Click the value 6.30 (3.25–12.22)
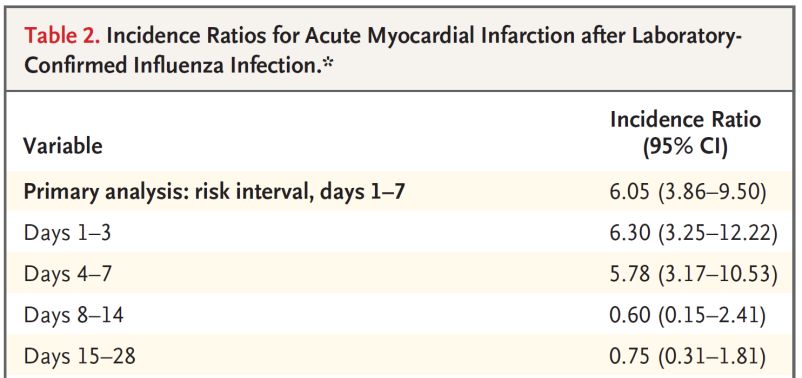Screen dimensions: 802x378 click(x=693, y=234)
